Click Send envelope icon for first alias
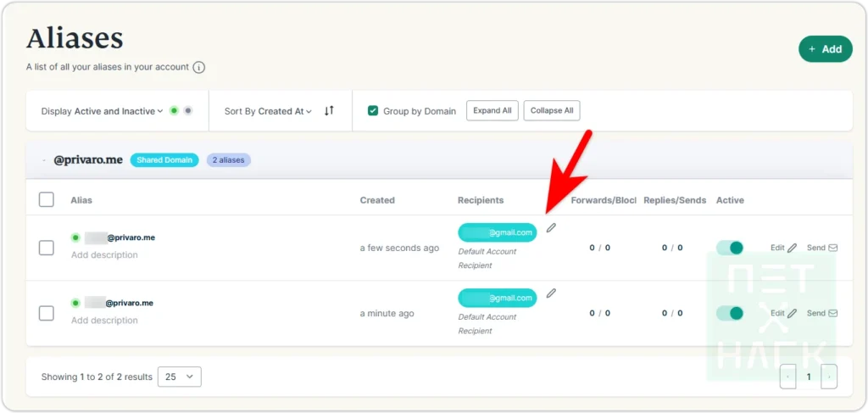The width and height of the screenshot is (868, 413). coord(832,248)
